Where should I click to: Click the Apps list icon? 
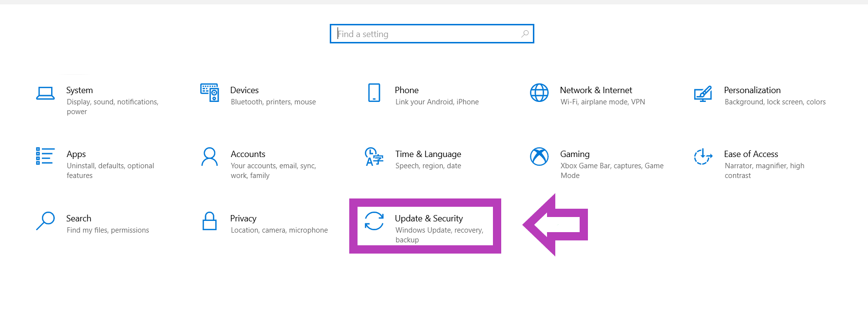coord(45,156)
